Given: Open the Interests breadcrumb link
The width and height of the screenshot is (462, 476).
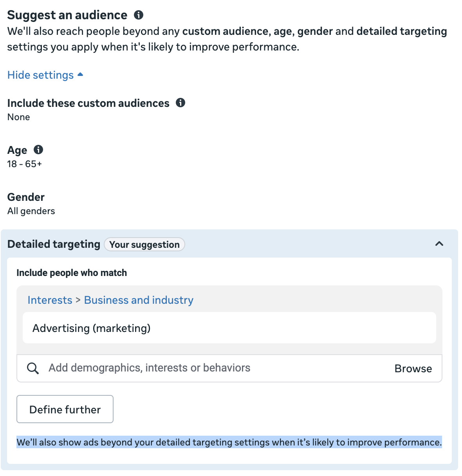Looking at the screenshot, I should 50,300.
